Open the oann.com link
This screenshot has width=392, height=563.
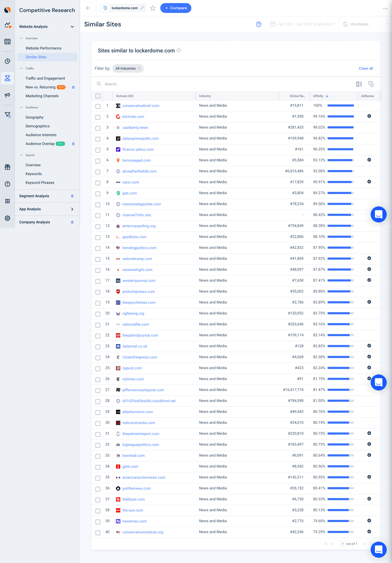[x=130, y=182]
